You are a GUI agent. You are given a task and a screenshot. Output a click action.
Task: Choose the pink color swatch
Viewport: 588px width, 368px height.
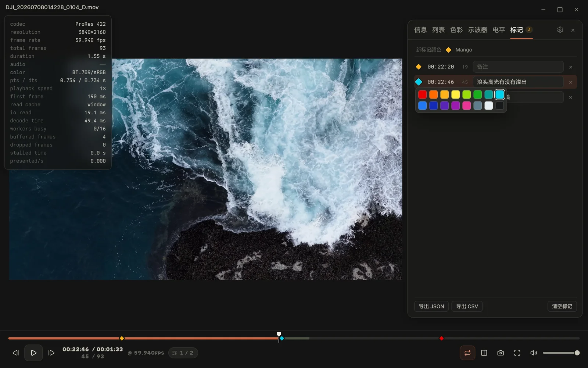(x=467, y=106)
